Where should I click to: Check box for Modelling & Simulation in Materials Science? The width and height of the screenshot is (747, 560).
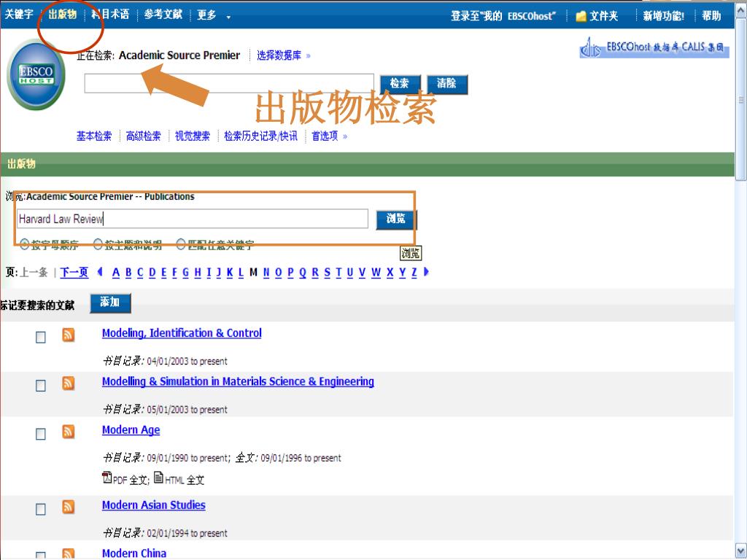41,385
